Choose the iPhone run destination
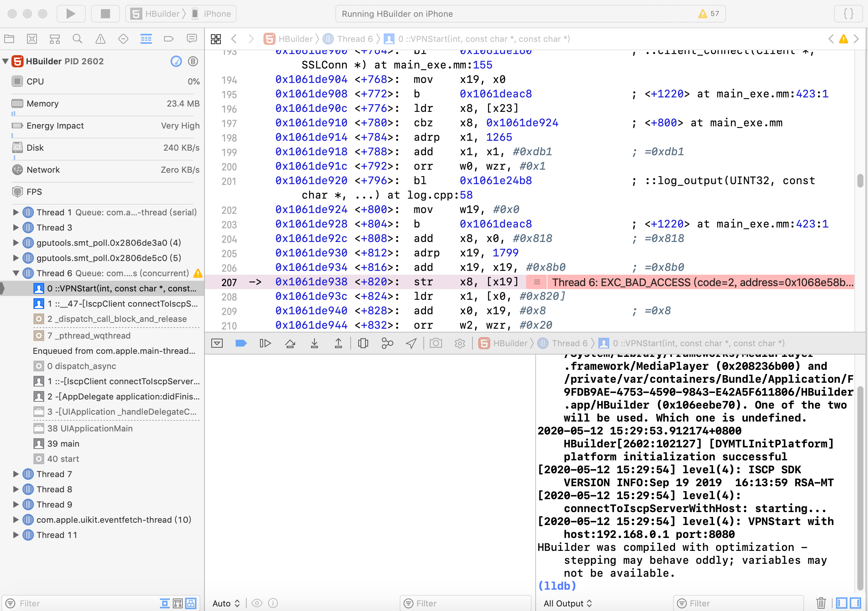The width and height of the screenshot is (868, 611). coord(211,14)
